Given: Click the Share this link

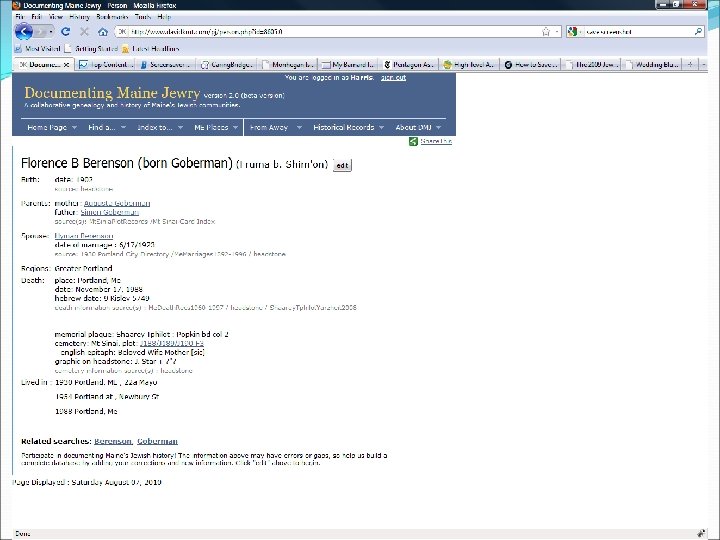Looking at the screenshot, I should click(436, 141).
